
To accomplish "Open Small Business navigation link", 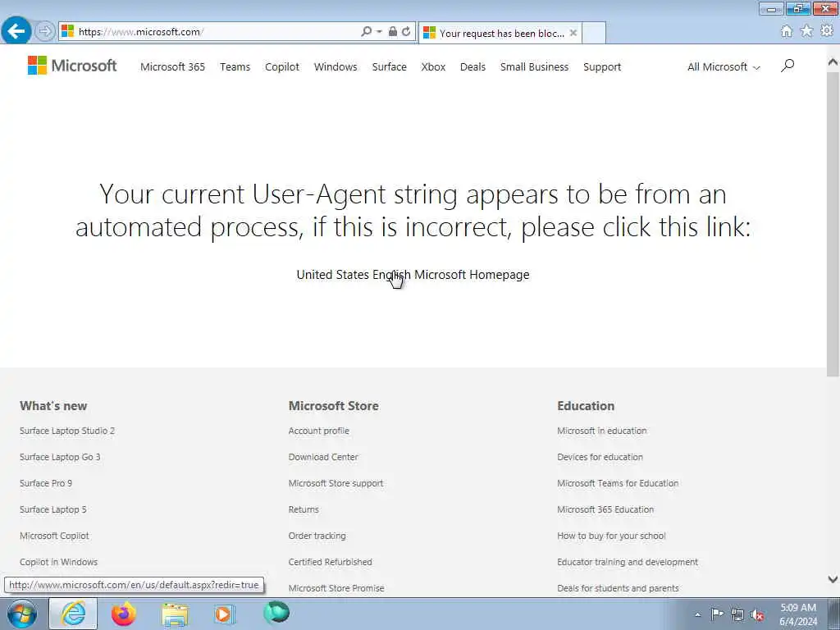I will 534,67.
